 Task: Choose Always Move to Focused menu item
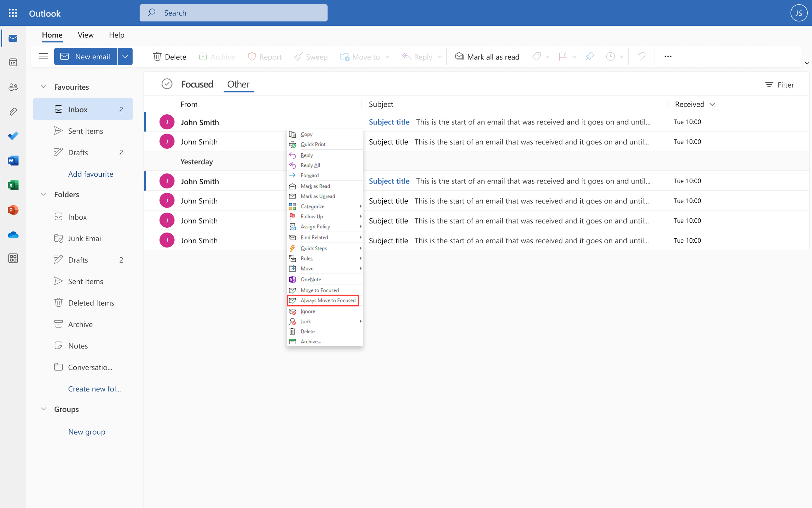pyautogui.click(x=327, y=300)
